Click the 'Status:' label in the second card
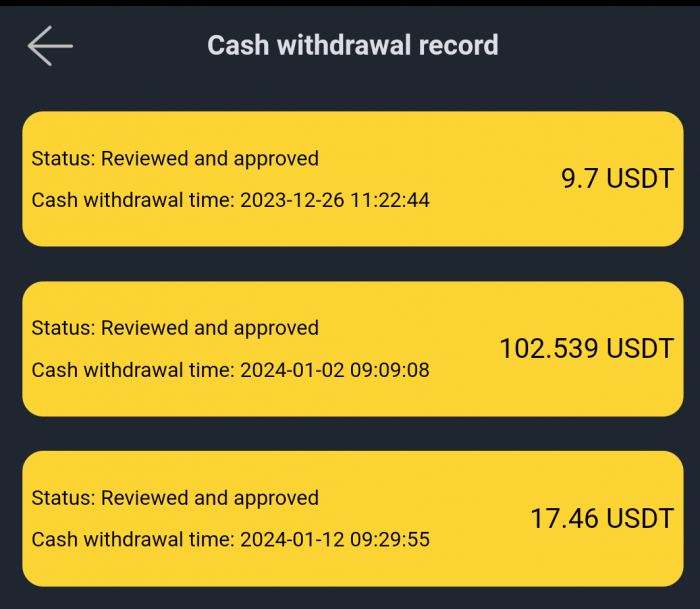The image size is (700, 609). tap(63, 328)
